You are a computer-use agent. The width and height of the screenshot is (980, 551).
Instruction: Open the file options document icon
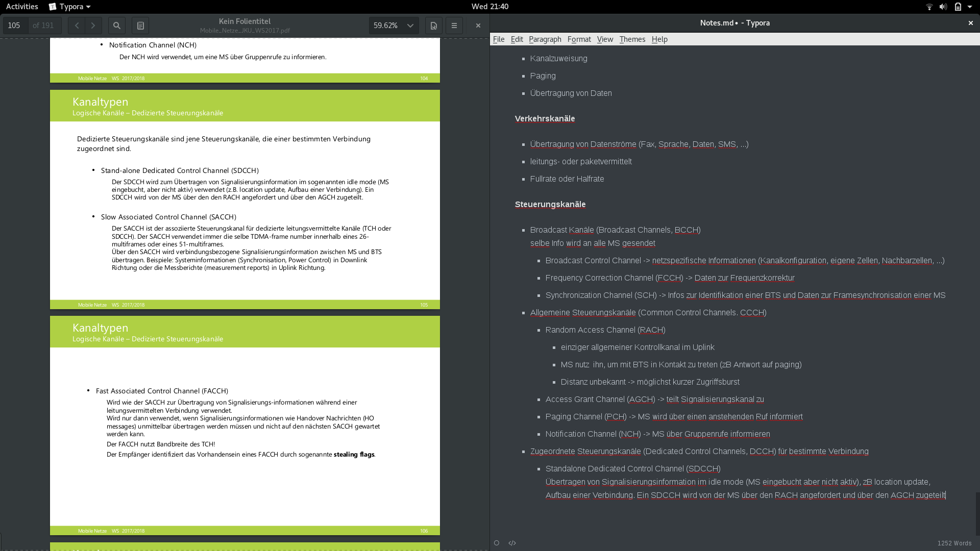pos(433,26)
